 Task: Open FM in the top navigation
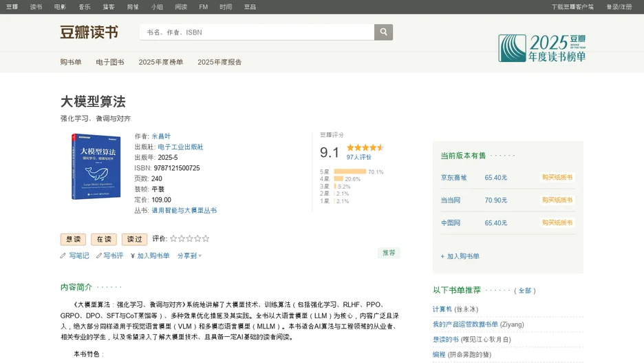[x=203, y=7]
